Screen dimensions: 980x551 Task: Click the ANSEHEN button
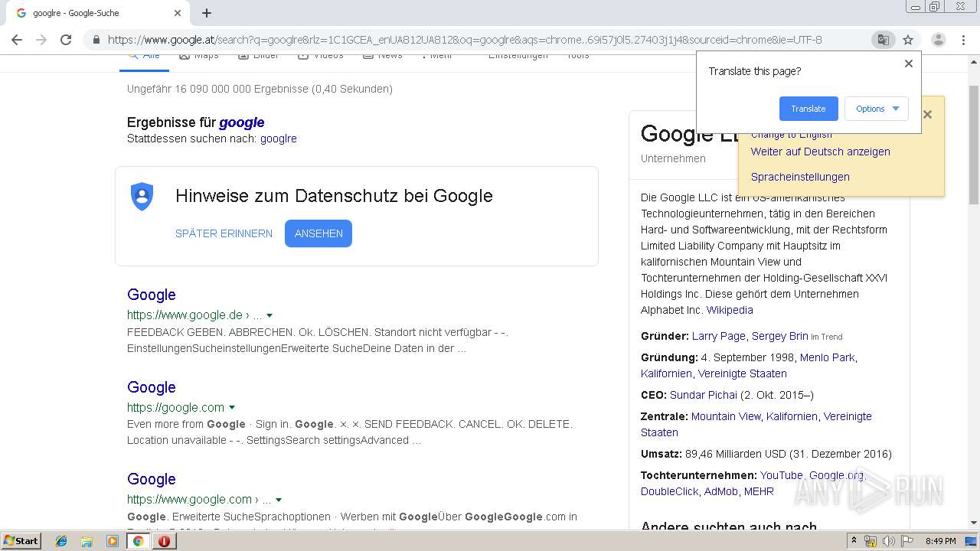[318, 233]
